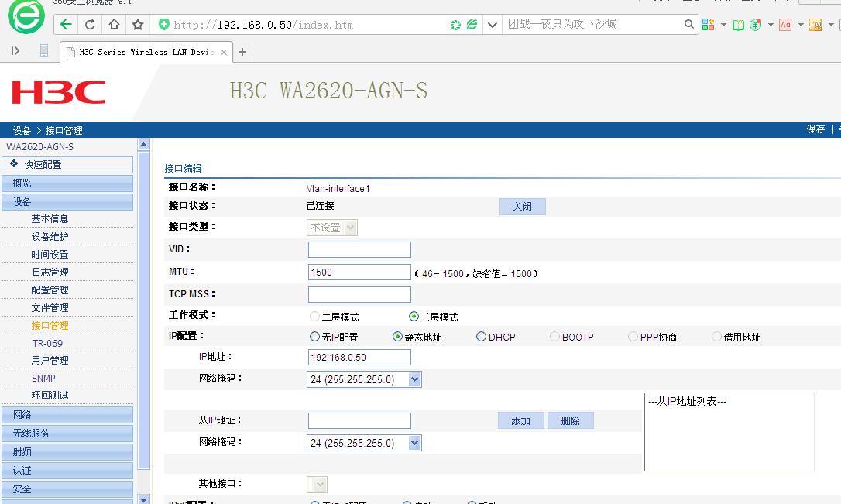Viewport: 841px width, 504px height.
Task: Open a new tab with the plus button
Action: point(242,52)
